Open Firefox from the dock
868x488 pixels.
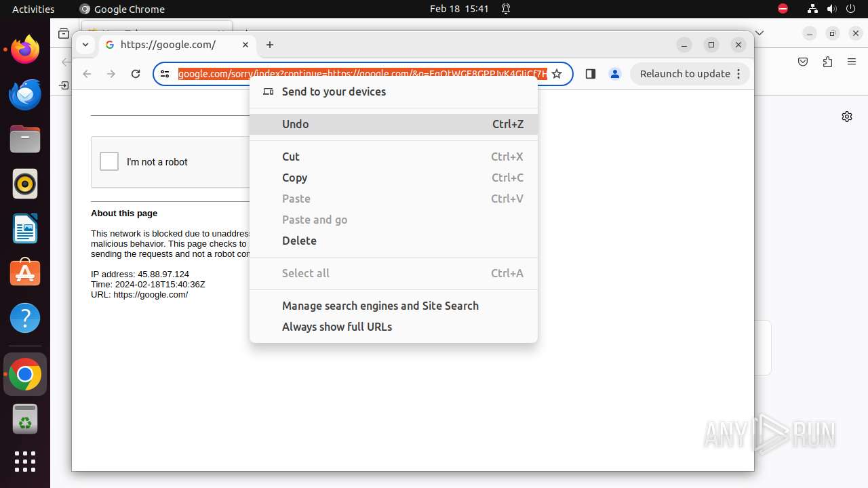[x=25, y=49]
